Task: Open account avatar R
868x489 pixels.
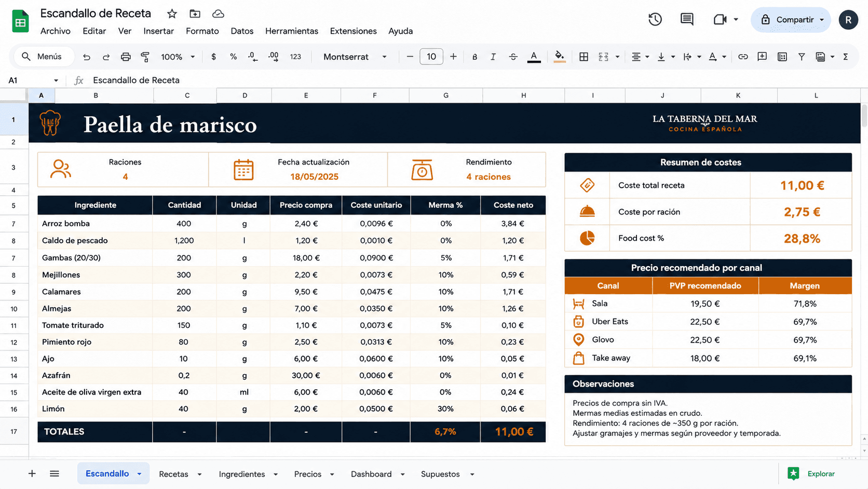Action: (x=848, y=20)
